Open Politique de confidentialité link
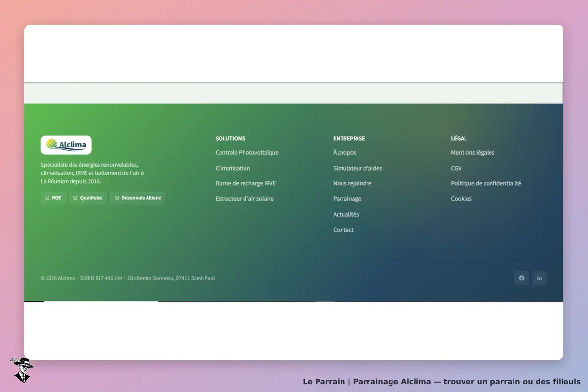The height and width of the screenshot is (392, 588). point(486,184)
